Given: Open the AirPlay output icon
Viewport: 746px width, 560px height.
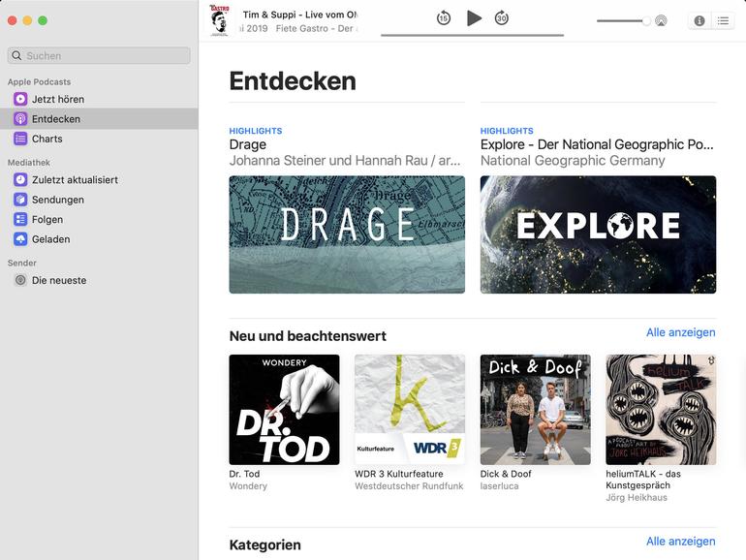Looking at the screenshot, I should click(661, 21).
